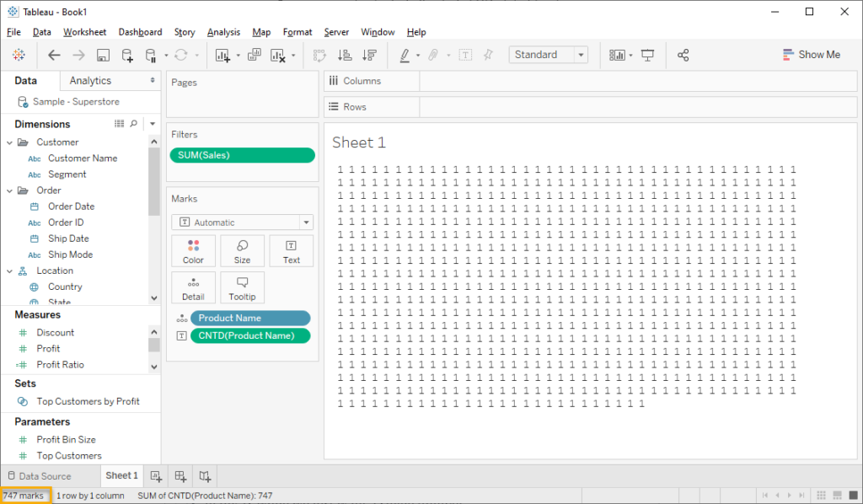The width and height of the screenshot is (863, 504).
Task: Swap rows and columns toolbar icon
Action: (319, 55)
